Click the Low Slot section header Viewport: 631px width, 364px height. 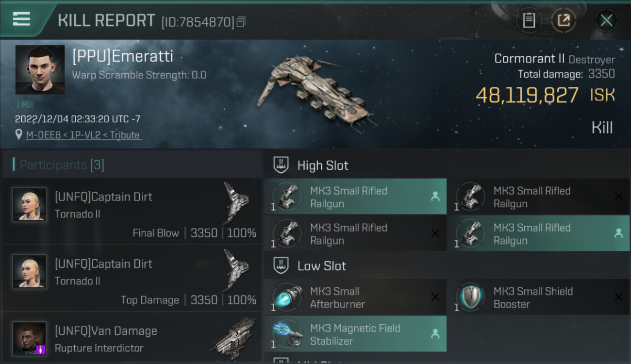pyautogui.click(x=321, y=266)
